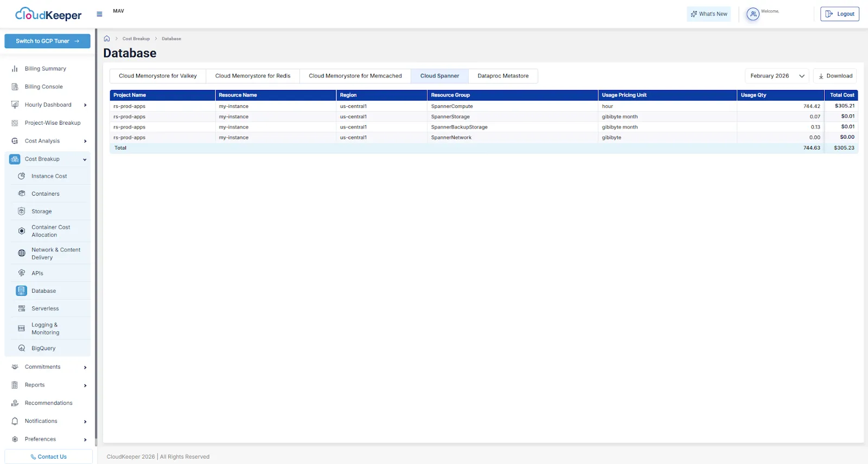Download the database cost table
The height and width of the screenshot is (464, 868).
point(835,76)
